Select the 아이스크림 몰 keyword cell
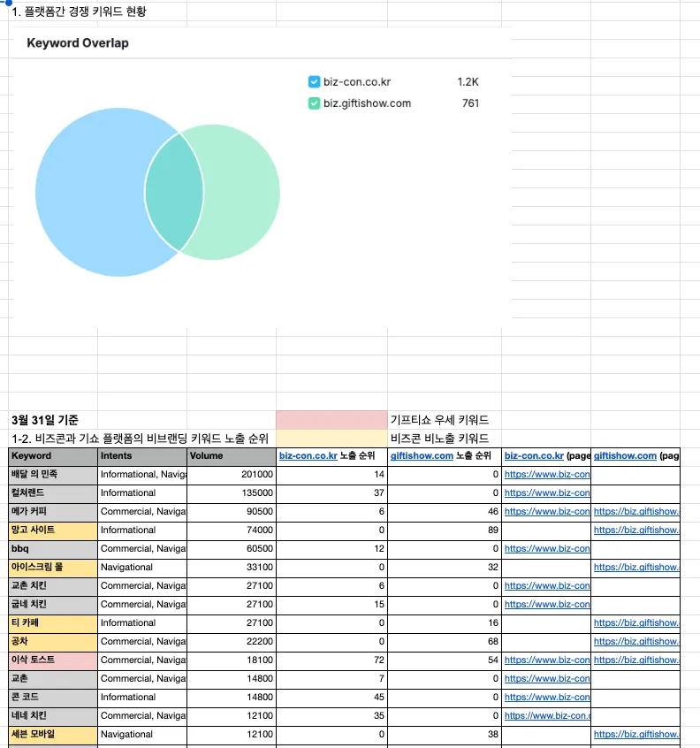 [53, 569]
